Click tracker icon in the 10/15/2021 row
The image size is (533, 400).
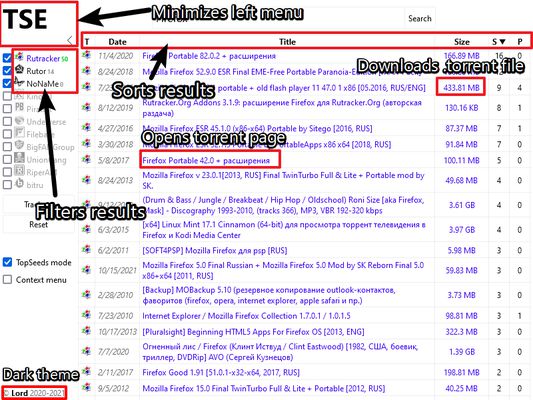[87, 269]
